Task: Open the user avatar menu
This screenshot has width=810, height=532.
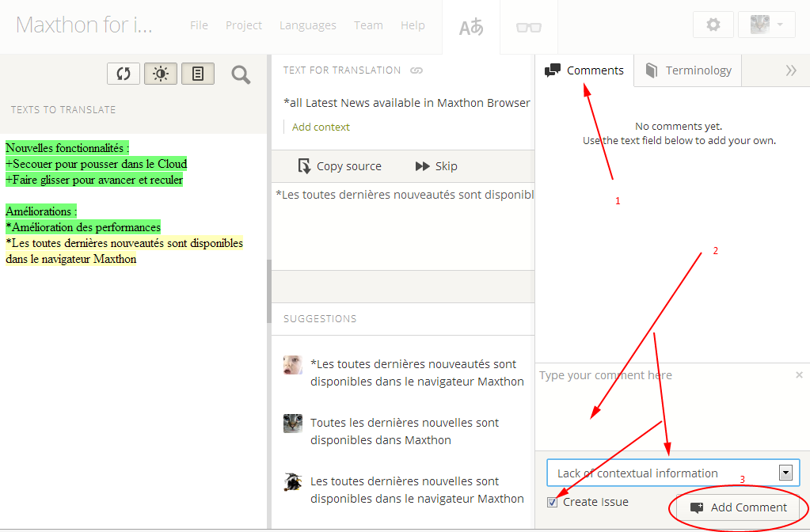Action: point(766,25)
